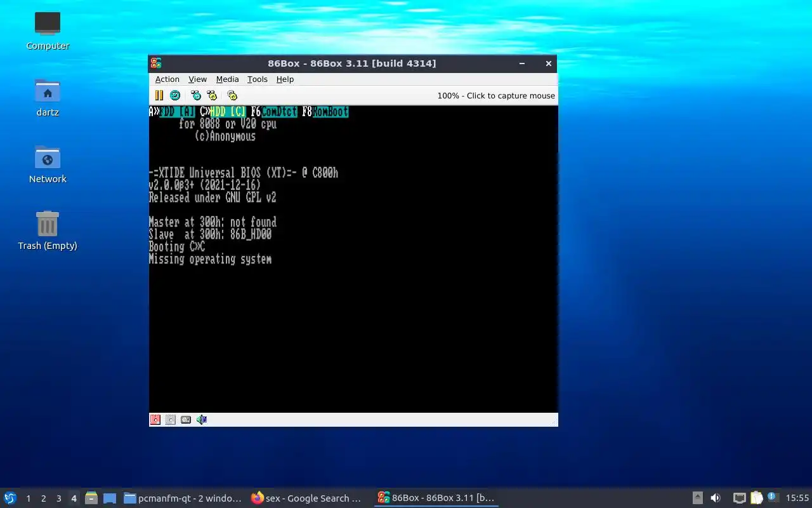Click the 'Missing operating system' text line
This screenshot has width=812, height=508.
tap(210, 259)
